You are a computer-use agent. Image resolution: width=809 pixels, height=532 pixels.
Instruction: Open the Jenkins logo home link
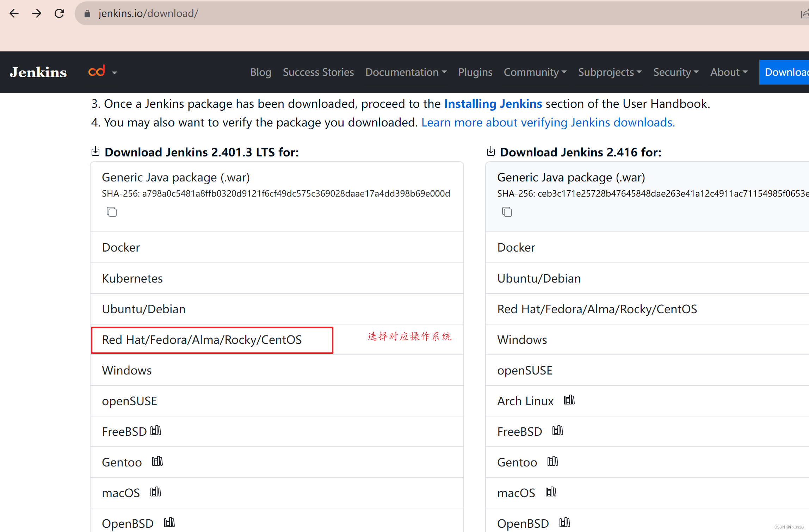[x=38, y=72]
